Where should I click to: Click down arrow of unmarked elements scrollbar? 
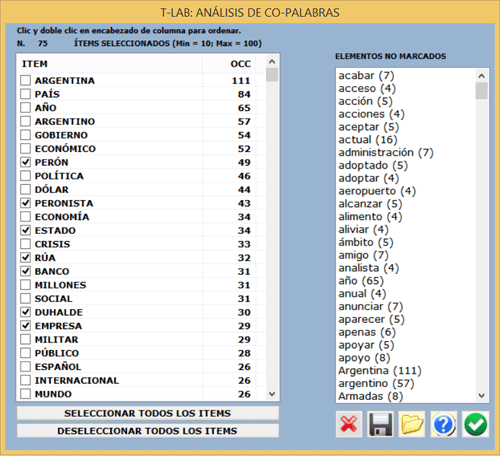(x=481, y=396)
